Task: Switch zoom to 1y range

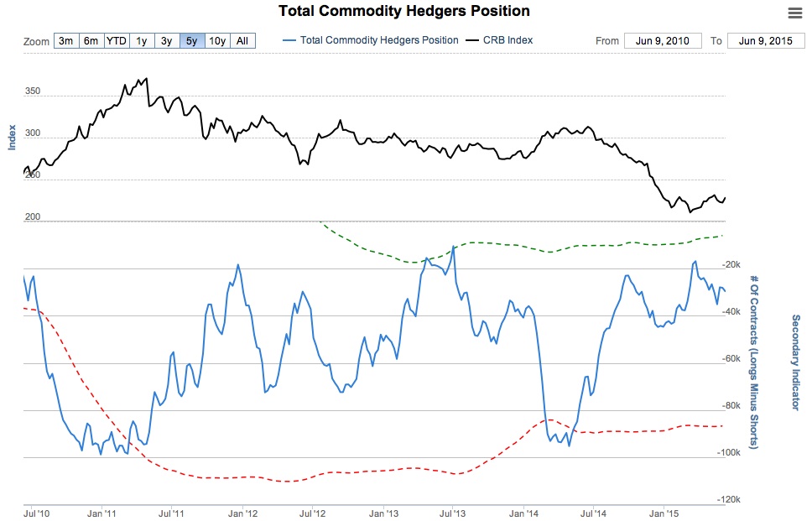Action: (x=142, y=41)
